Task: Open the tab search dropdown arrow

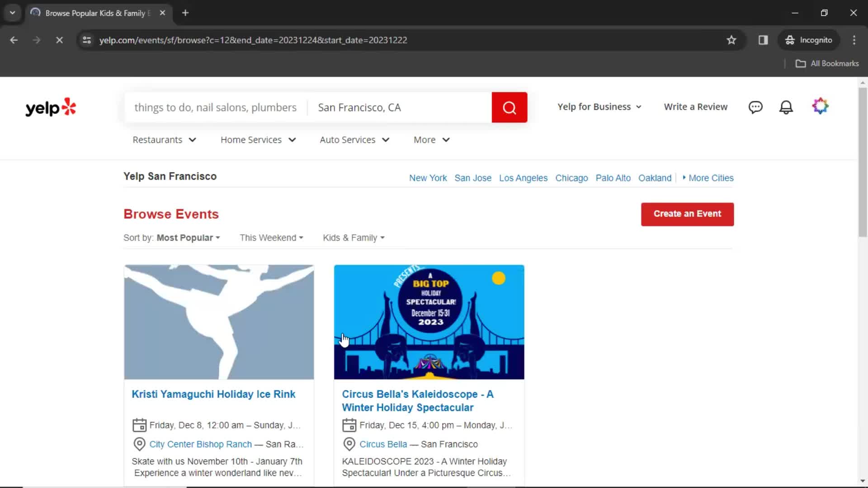Action: 12,13
